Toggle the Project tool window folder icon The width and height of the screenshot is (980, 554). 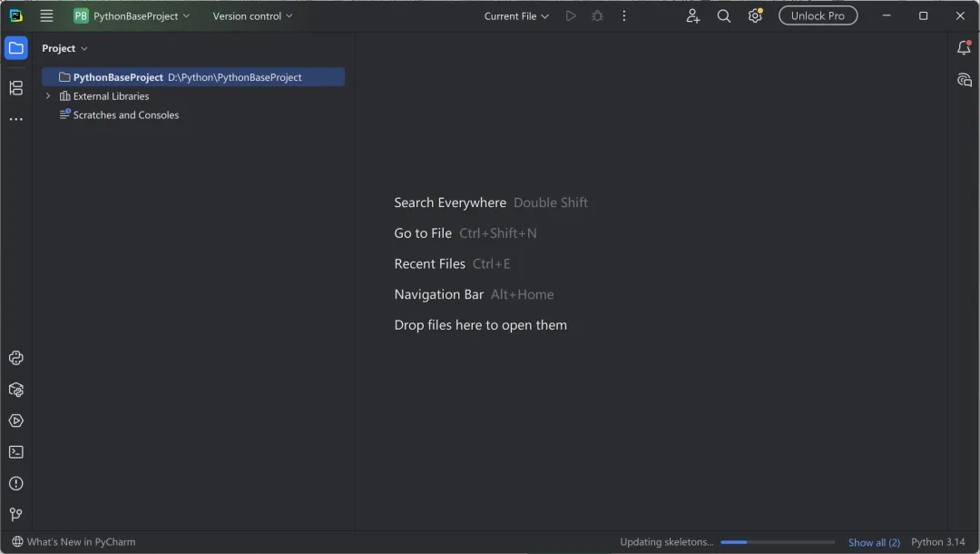pyautogui.click(x=16, y=48)
